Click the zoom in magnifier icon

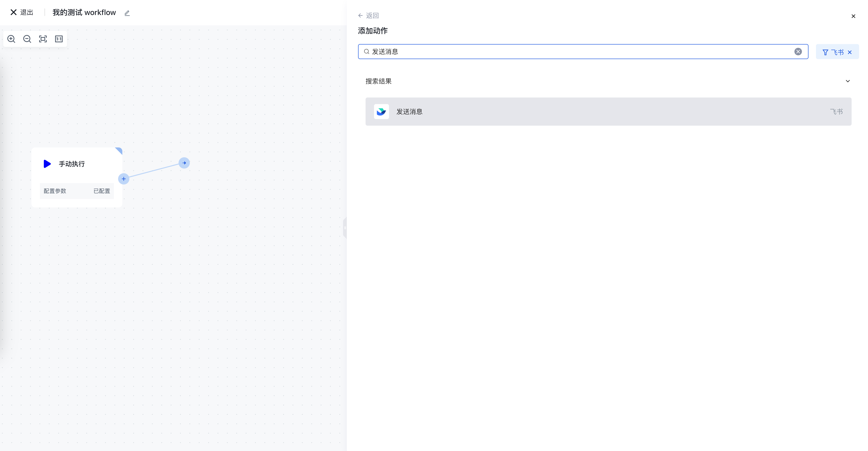coord(11,39)
